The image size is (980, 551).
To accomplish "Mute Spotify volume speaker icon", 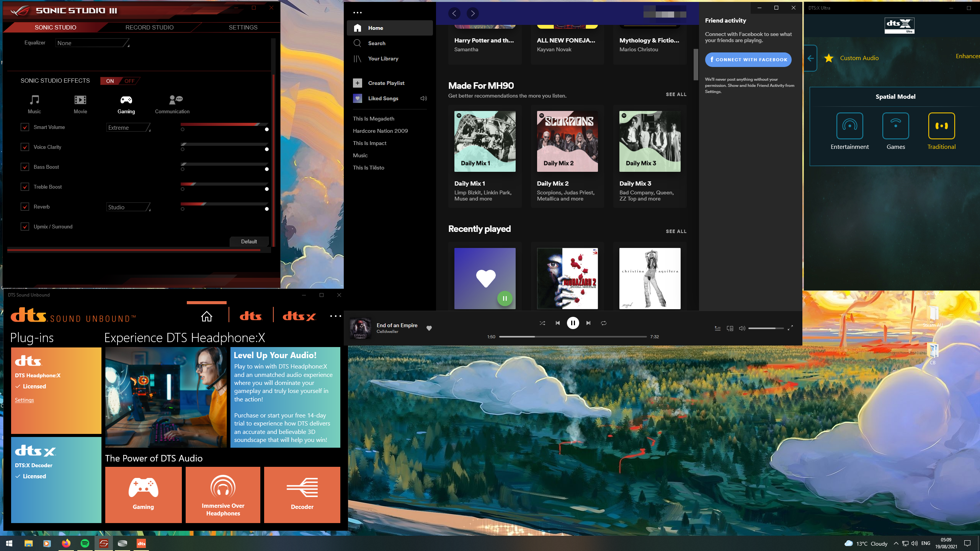I will click(x=742, y=328).
